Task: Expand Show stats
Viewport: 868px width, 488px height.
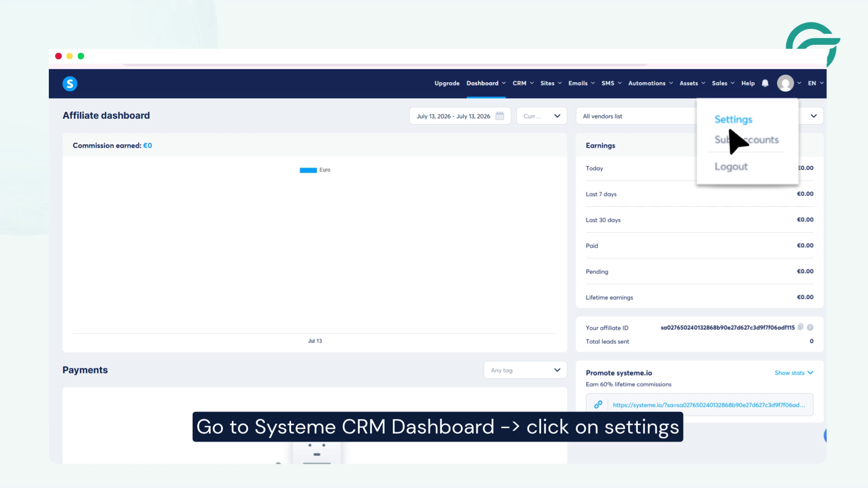Action: [x=794, y=373]
